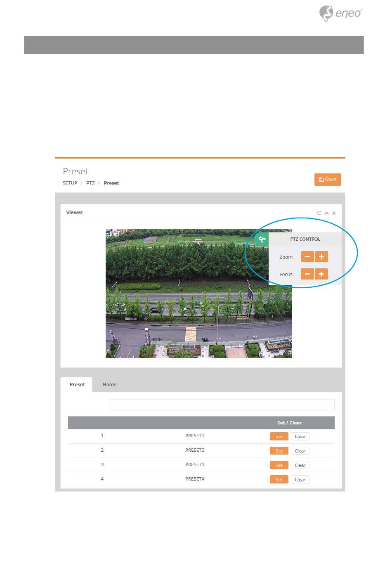Clear PRESET2
Image resolution: width=392 pixels, height=571 pixels.
(x=300, y=451)
